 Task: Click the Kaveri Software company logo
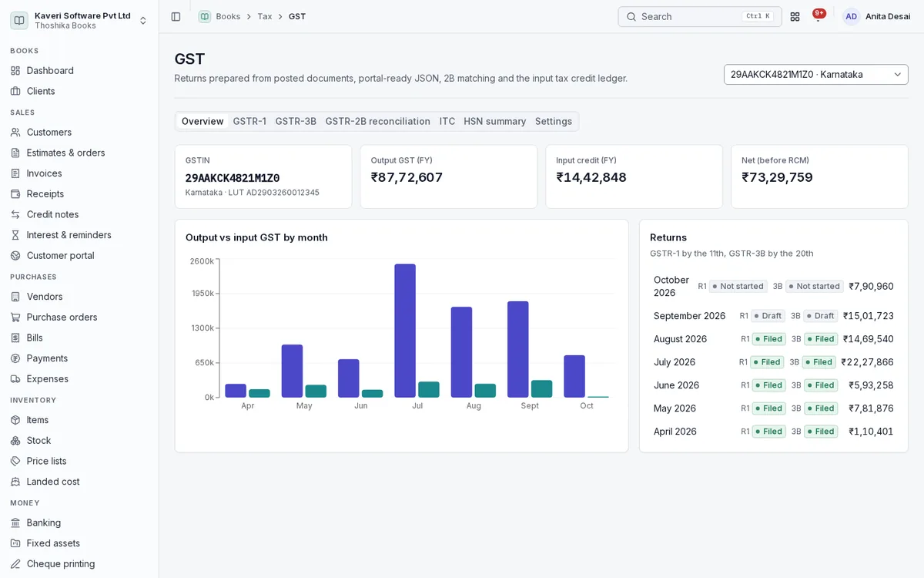(x=18, y=20)
